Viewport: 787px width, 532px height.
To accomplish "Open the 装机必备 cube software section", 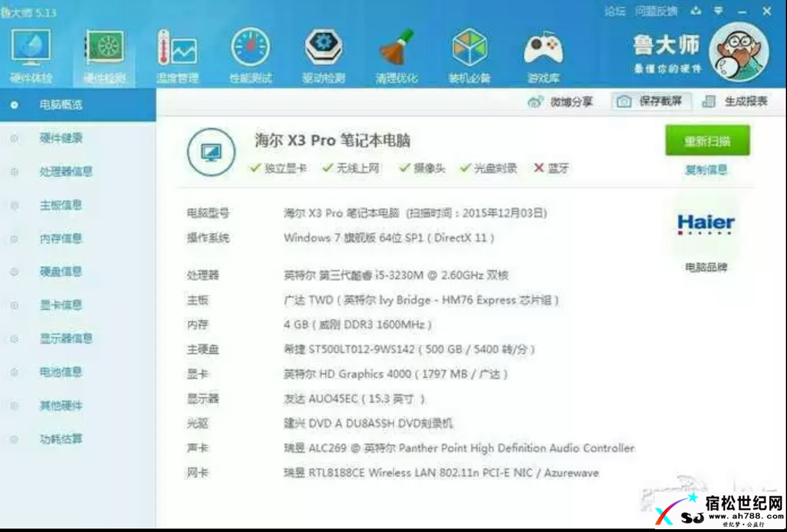I will point(470,56).
